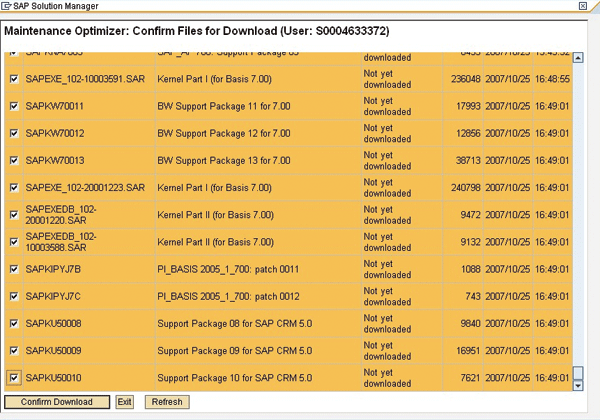The image size is (600, 420).
Task: Click the scroll up arrow of the list
Action: click(x=578, y=58)
